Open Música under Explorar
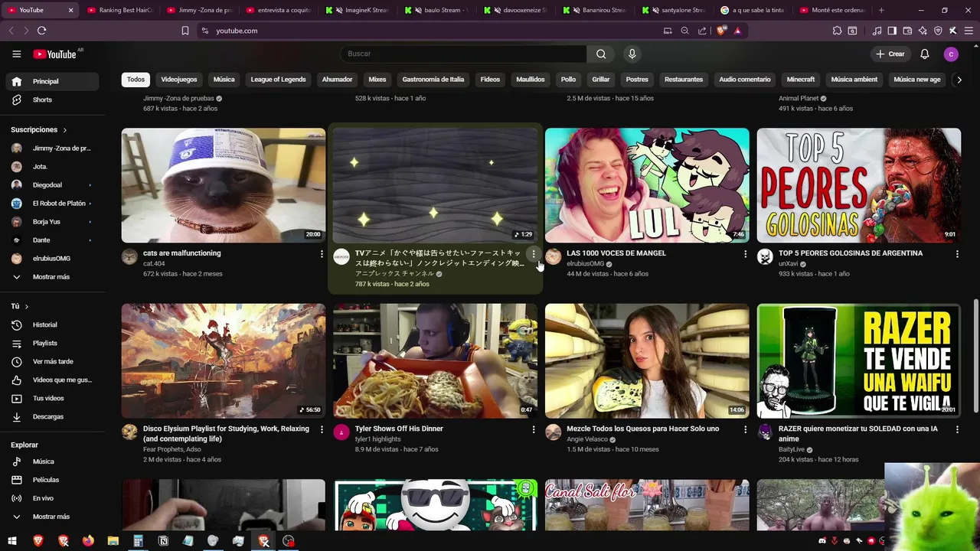This screenshot has height=551, width=980. click(x=53, y=461)
